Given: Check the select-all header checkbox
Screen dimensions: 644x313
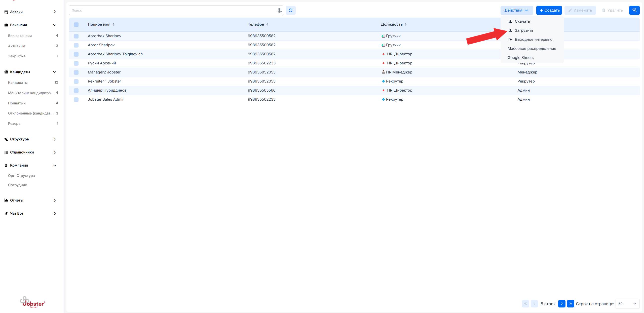Looking at the screenshot, I should click(x=76, y=25).
